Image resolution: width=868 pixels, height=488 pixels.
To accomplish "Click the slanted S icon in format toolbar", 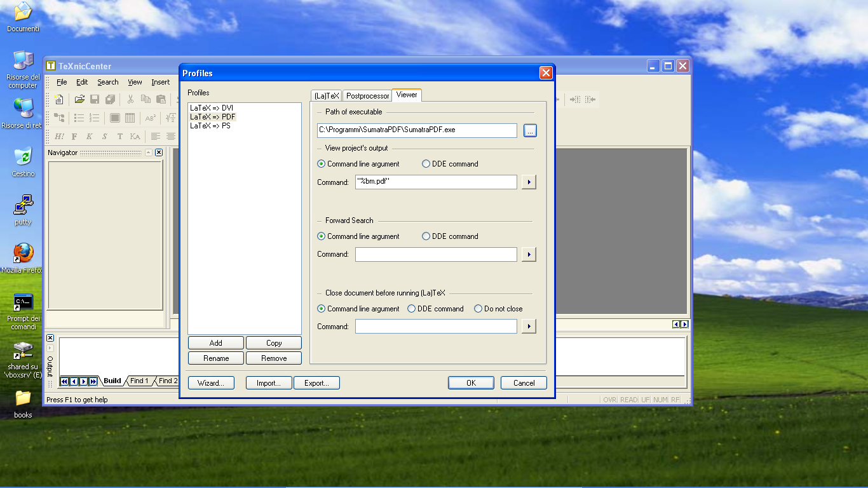I will (x=105, y=136).
